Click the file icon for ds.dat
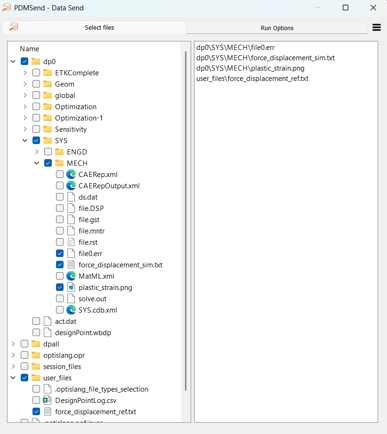The width and height of the screenshot is (387, 434). click(71, 197)
